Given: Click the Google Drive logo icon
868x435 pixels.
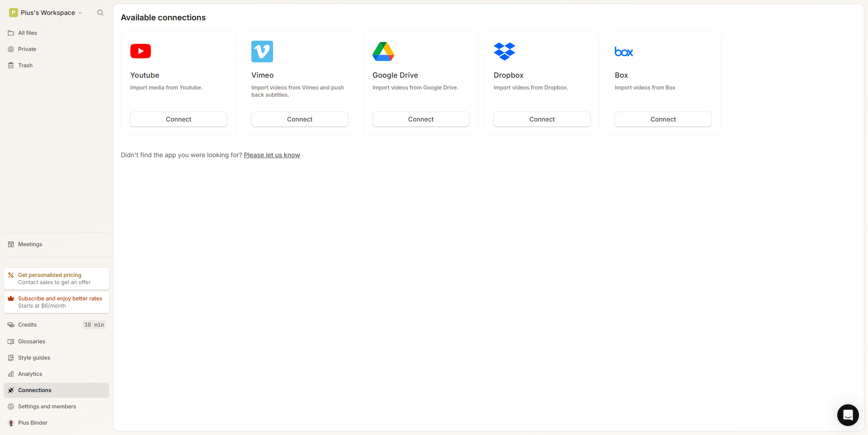Looking at the screenshot, I should click(x=383, y=51).
